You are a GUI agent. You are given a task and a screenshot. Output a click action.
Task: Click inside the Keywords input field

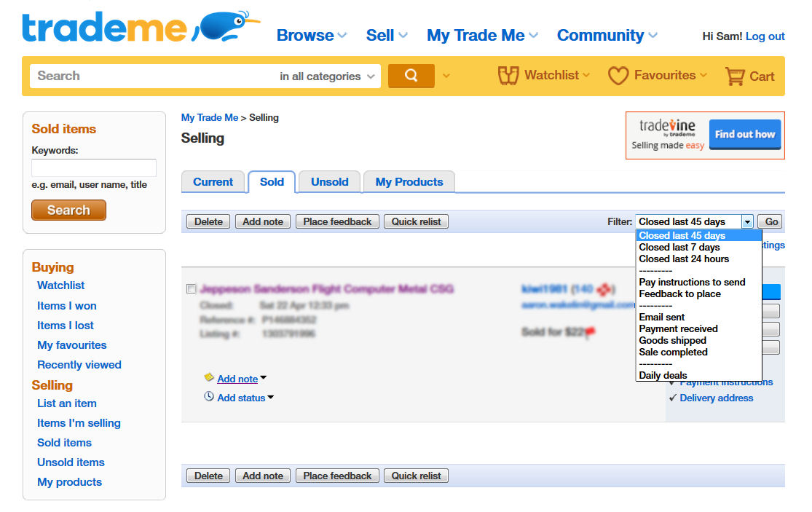point(93,168)
